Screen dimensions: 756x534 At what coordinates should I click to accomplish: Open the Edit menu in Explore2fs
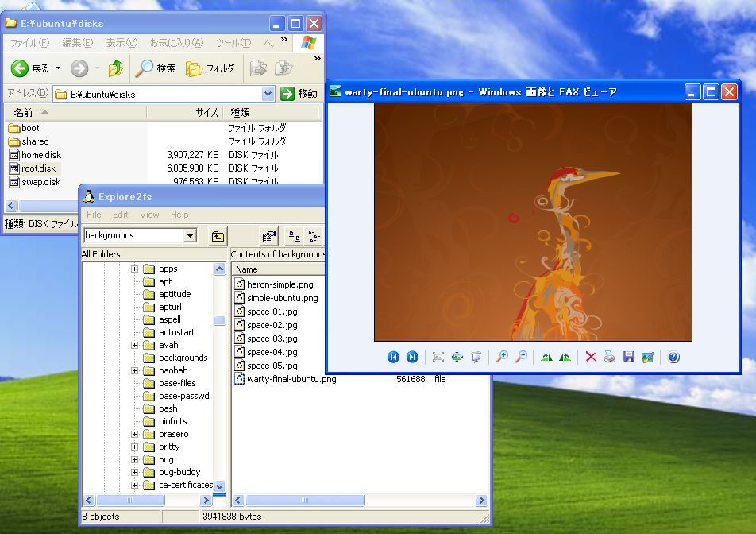click(120, 215)
